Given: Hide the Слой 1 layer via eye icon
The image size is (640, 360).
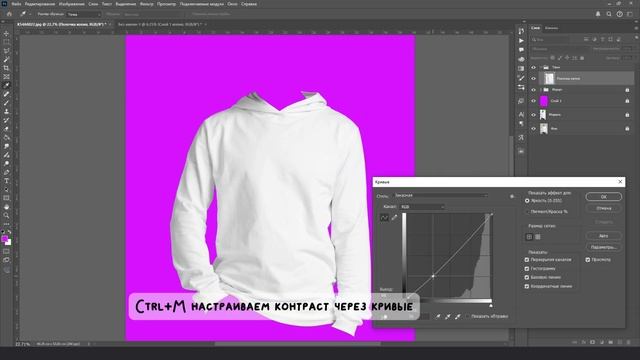Looking at the screenshot, I should point(533,101).
